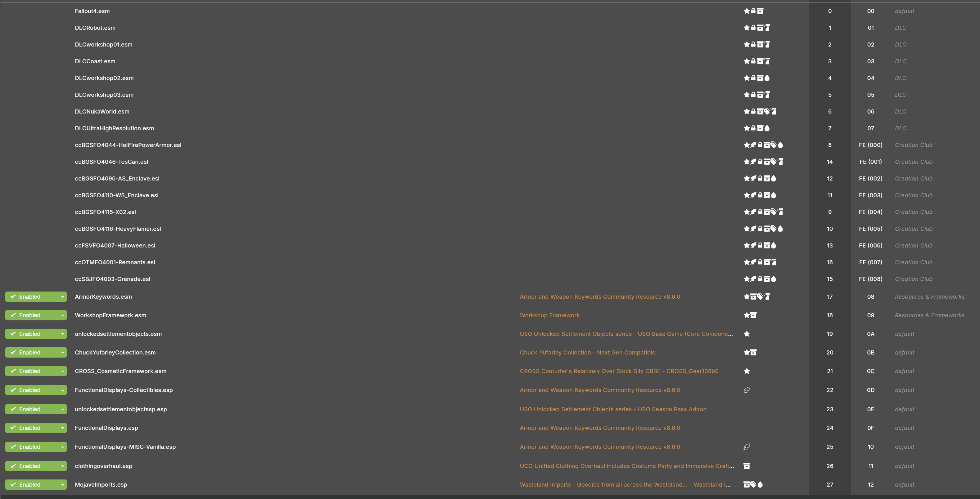980x499 pixels.
Task: Select the MojaveImports.esp plugin name
Action: point(101,484)
